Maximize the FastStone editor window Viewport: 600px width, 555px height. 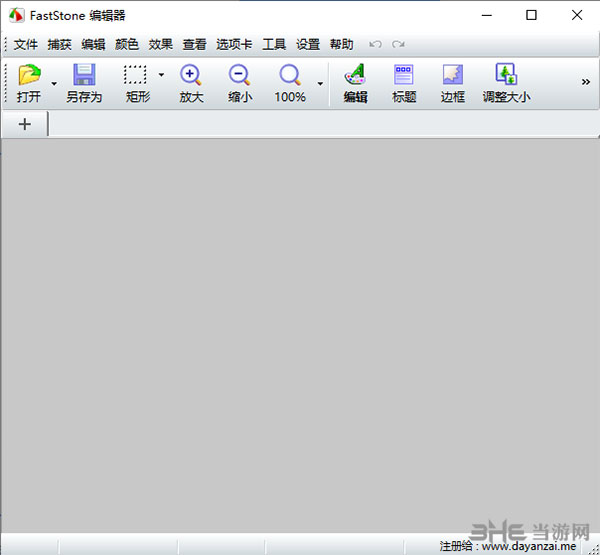click(x=531, y=15)
